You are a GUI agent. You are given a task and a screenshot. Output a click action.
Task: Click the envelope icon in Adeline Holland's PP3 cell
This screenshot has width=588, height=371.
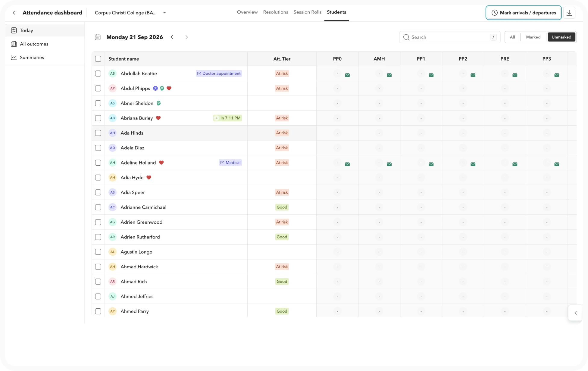pyautogui.click(x=557, y=164)
